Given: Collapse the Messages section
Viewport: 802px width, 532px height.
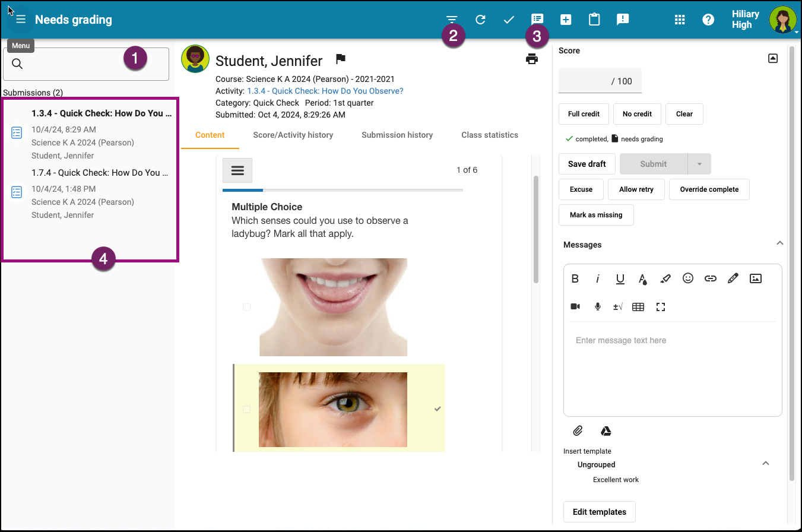Looking at the screenshot, I should (x=780, y=243).
